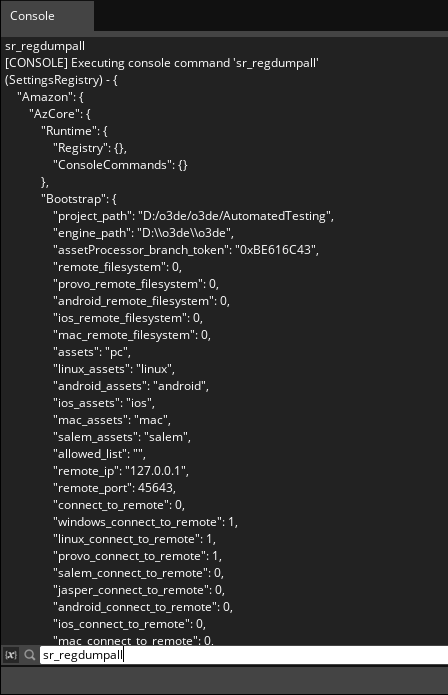The height and width of the screenshot is (695, 448).
Task: Click the assetProcessor_branch_token line
Action: tap(186, 250)
